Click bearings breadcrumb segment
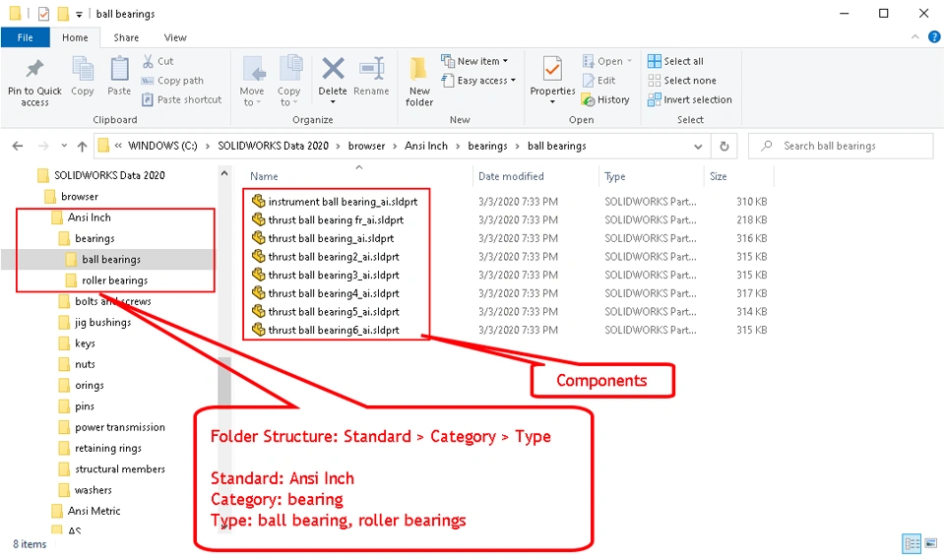This screenshot has height=560, width=945. pyautogui.click(x=487, y=146)
